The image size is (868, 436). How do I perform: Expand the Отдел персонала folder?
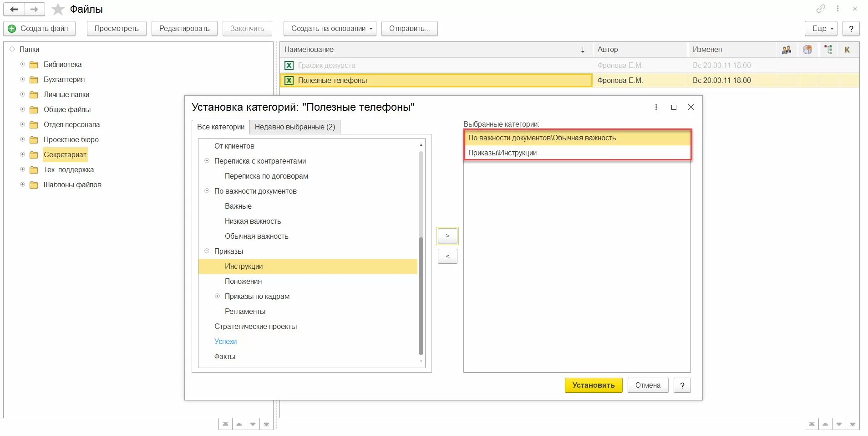(22, 124)
